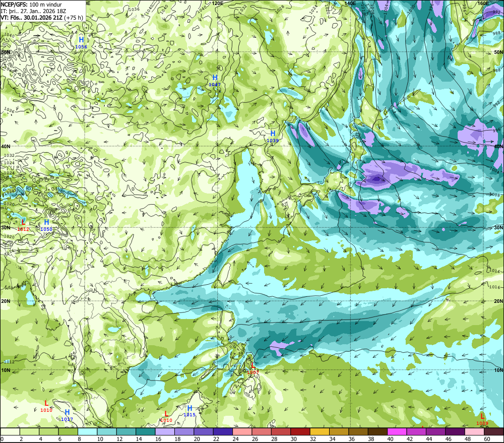Screen dimensions: 504x443
Task: Pick the lavender legend swatch starting at 16
Action: 165,432
